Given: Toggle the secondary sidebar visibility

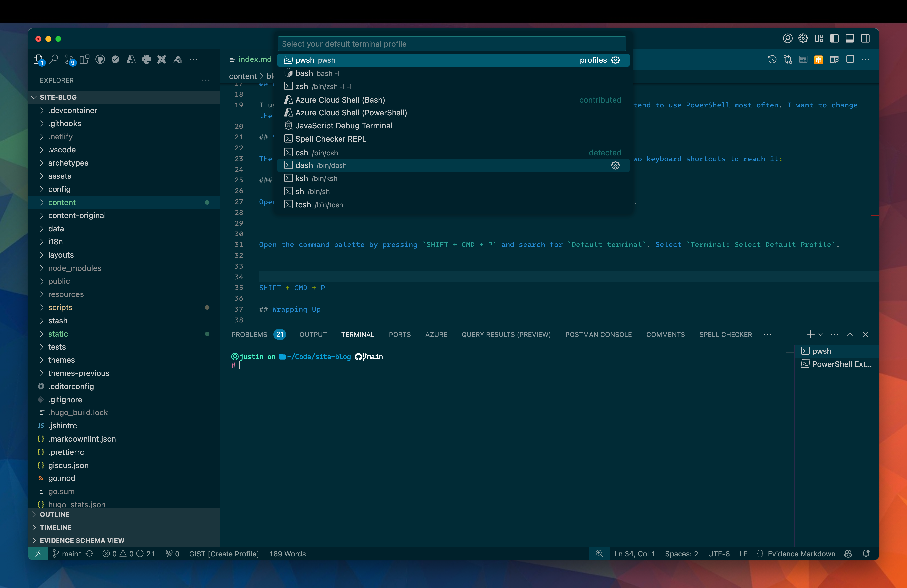Looking at the screenshot, I should [865, 39].
